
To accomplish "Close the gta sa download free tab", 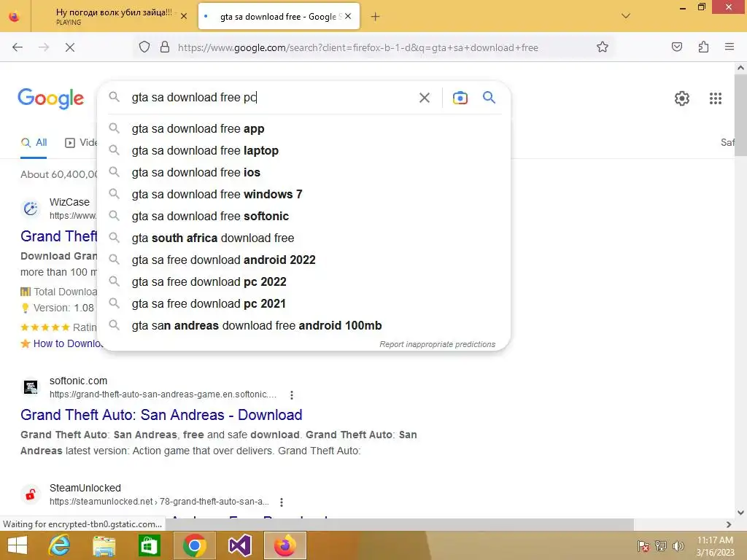I will (348, 16).
